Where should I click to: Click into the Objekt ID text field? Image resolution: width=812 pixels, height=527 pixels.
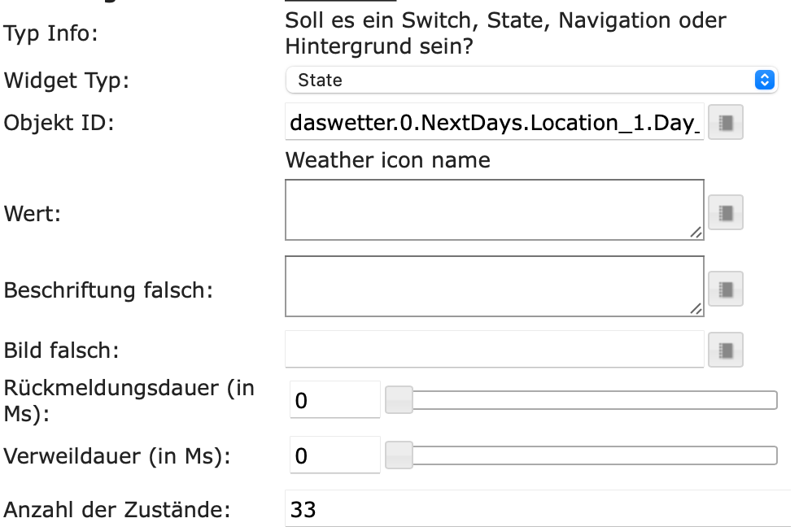coord(494,124)
